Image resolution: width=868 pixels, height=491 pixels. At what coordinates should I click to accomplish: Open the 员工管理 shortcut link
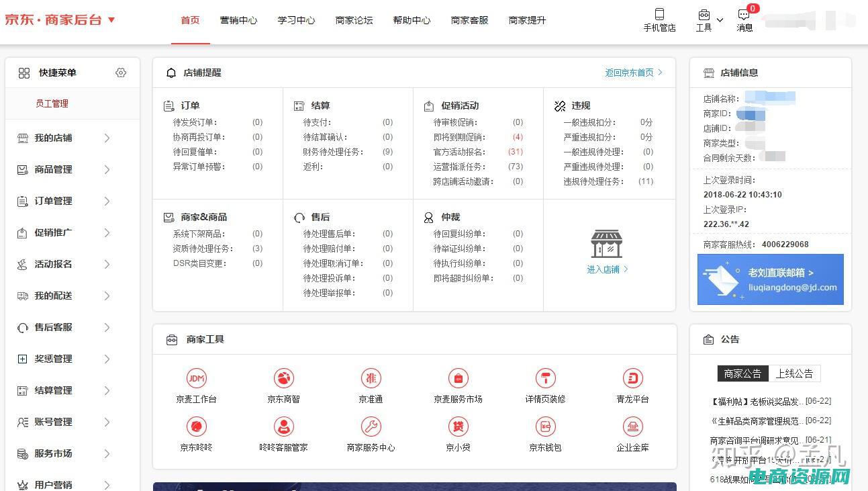coord(52,103)
